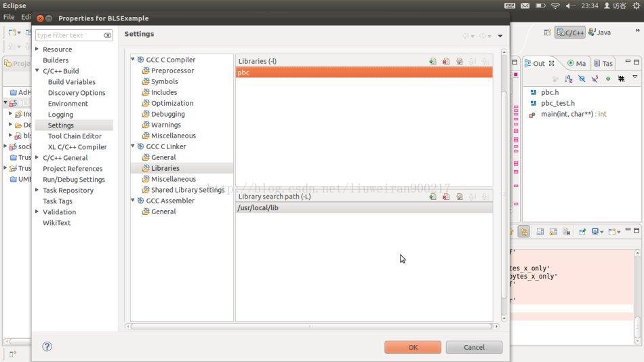This screenshot has width=644, height=362.
Task: Click the settings vertical scrollbar
Action: click(x=504, y=194)
